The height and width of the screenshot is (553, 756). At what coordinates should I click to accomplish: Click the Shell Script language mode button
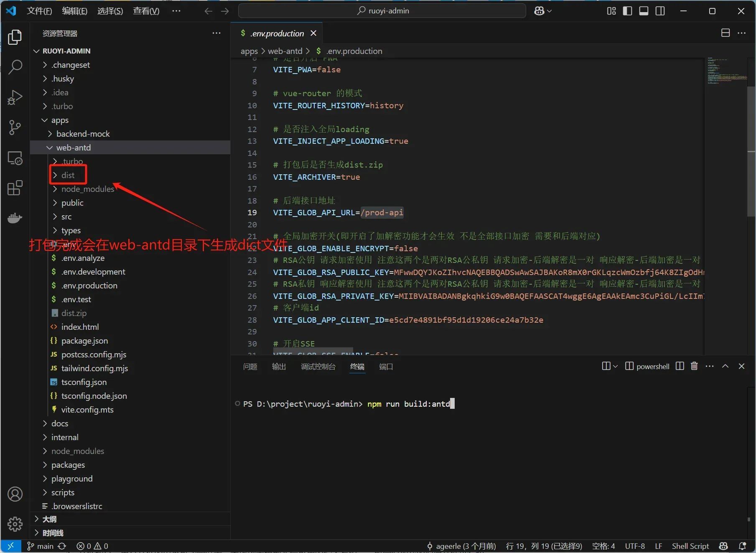[690, 546]
